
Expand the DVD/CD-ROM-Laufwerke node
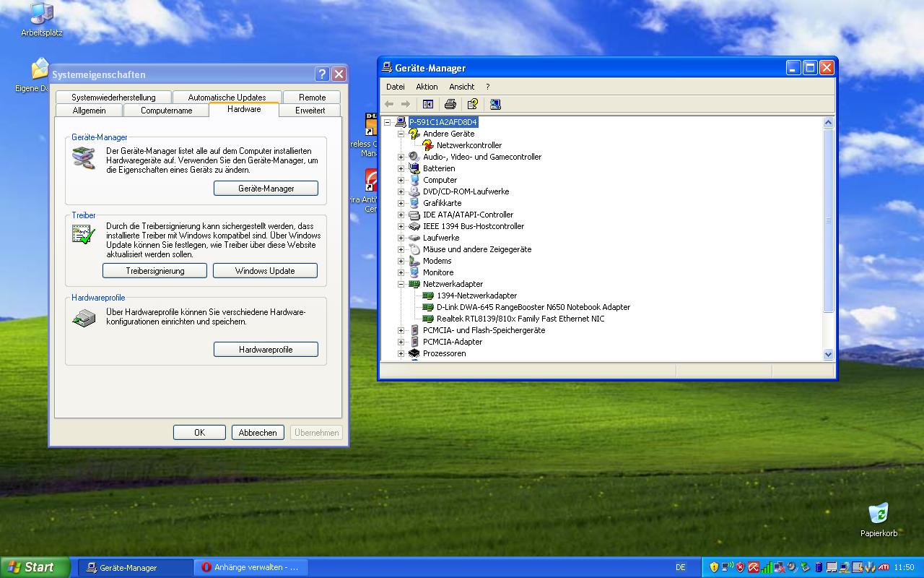coord(401,191)
